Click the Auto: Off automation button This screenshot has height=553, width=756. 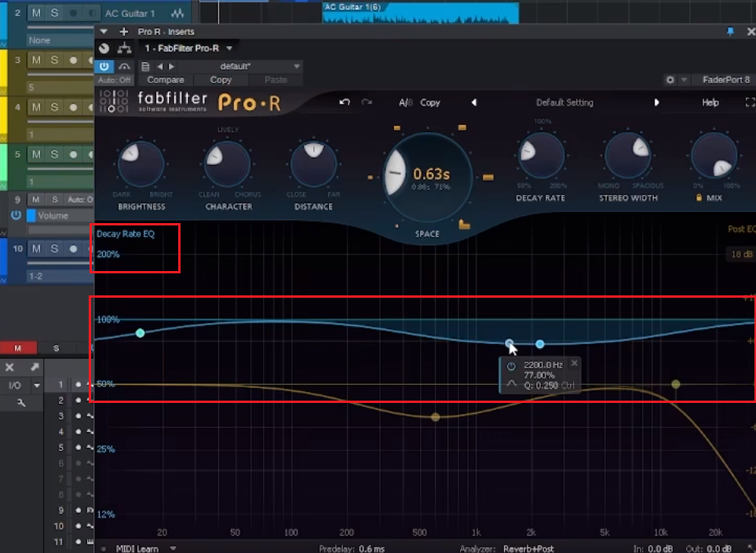pos(115,80)
